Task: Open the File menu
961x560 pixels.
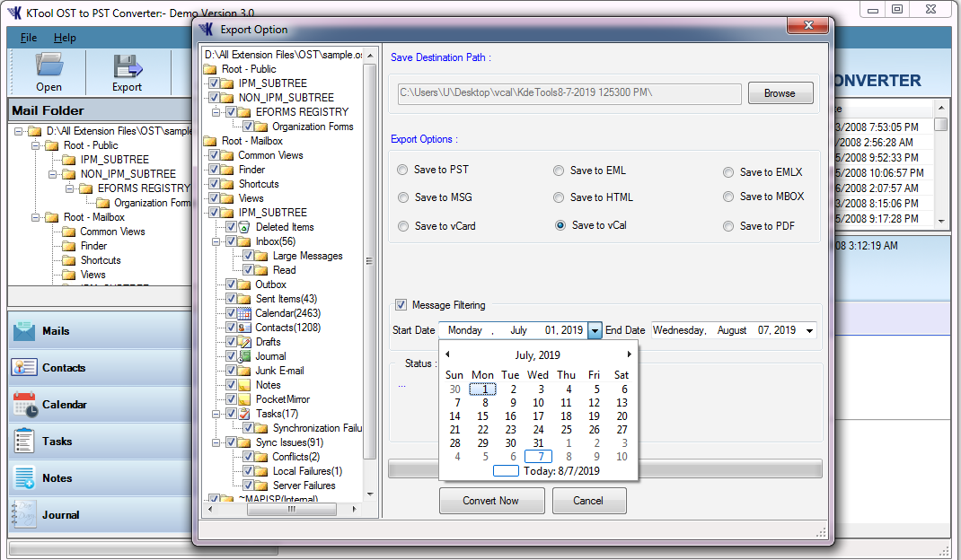Action: (x=29, y=38)
